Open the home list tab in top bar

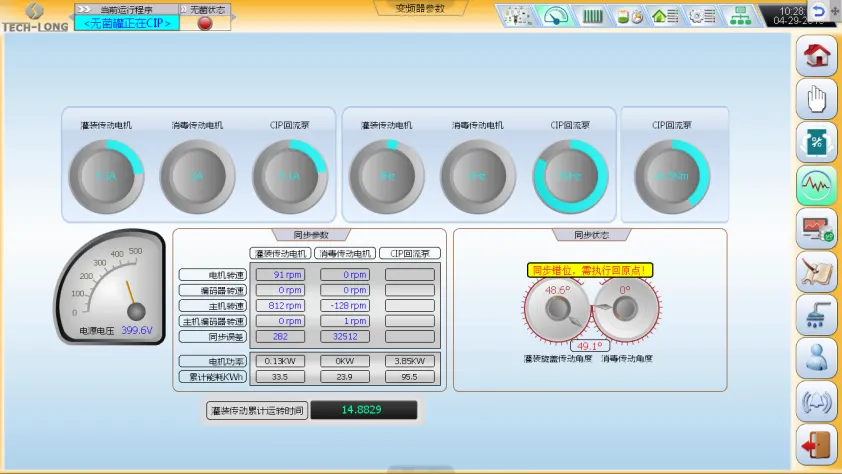[665, 16]
